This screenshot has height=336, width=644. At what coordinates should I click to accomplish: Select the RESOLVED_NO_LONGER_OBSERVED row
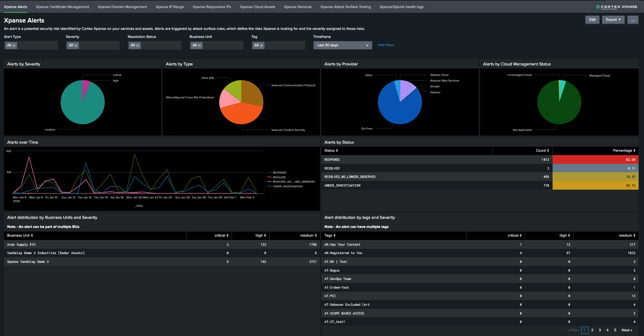[480, 177]
